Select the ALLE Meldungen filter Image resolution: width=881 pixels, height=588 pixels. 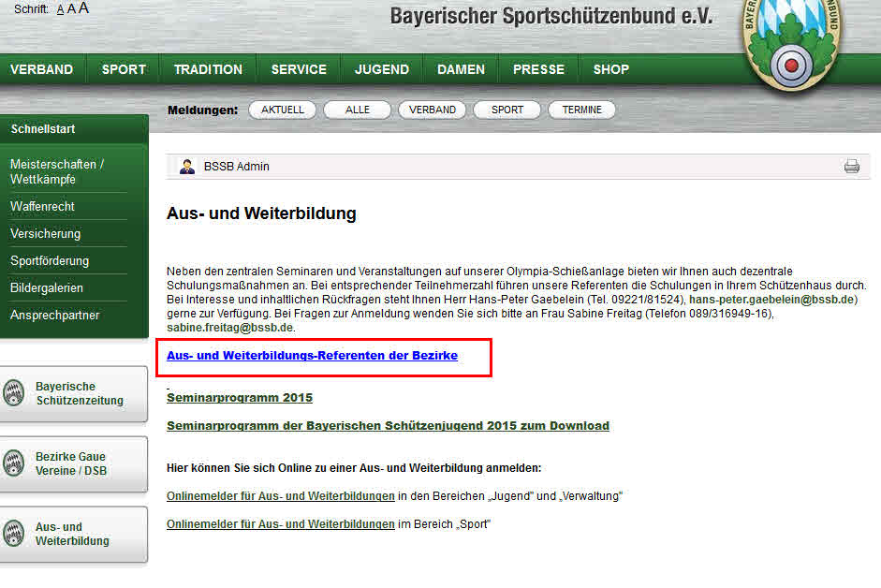pos(358,110)
